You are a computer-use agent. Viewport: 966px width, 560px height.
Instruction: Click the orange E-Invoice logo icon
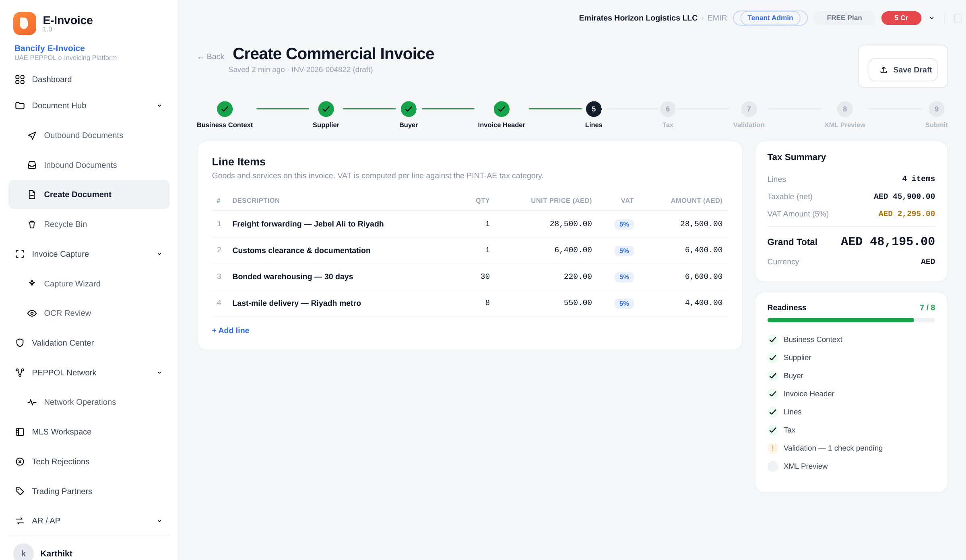pyautogui.click(x=25, y=23)
